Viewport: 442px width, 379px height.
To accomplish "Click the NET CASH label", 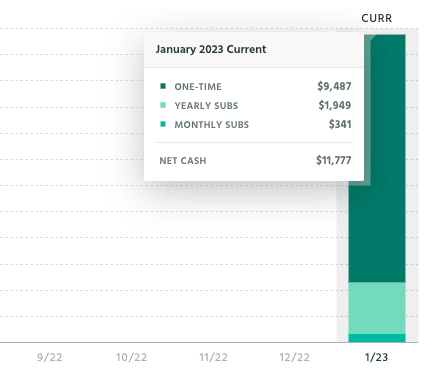I will (x=183, y=161).
